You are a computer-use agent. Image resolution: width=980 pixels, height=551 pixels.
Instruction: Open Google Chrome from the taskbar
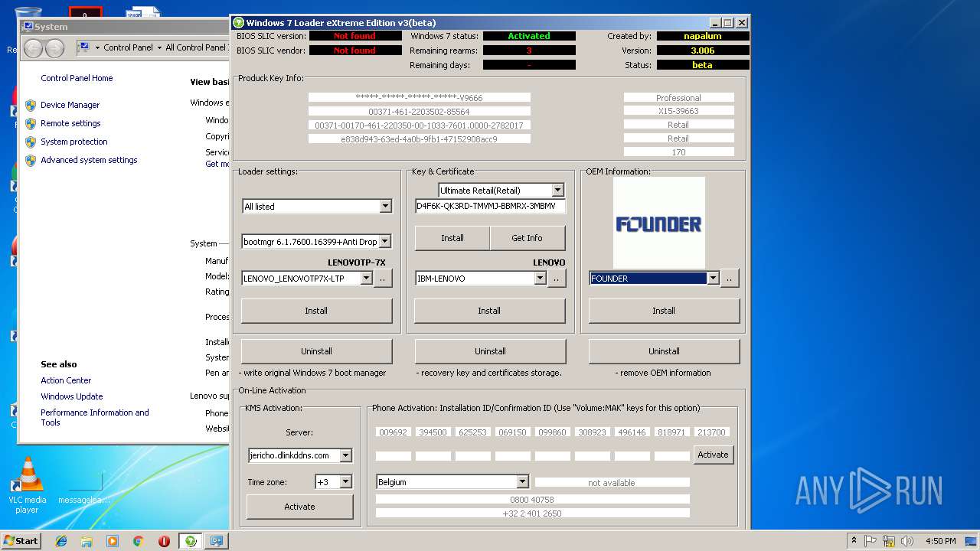click(139, 541)
